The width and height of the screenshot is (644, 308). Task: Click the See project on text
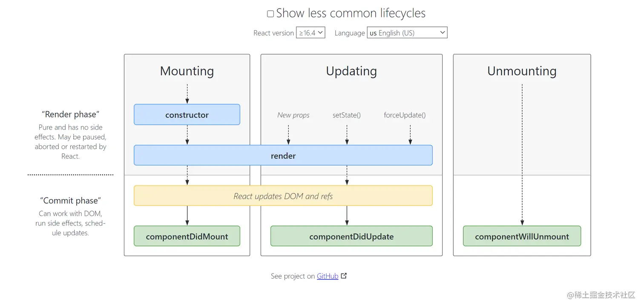point(293,276)
